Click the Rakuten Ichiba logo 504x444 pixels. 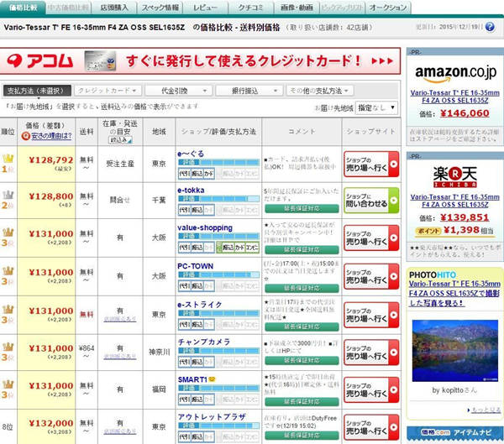pyautogui.click(x=454, y=177)
